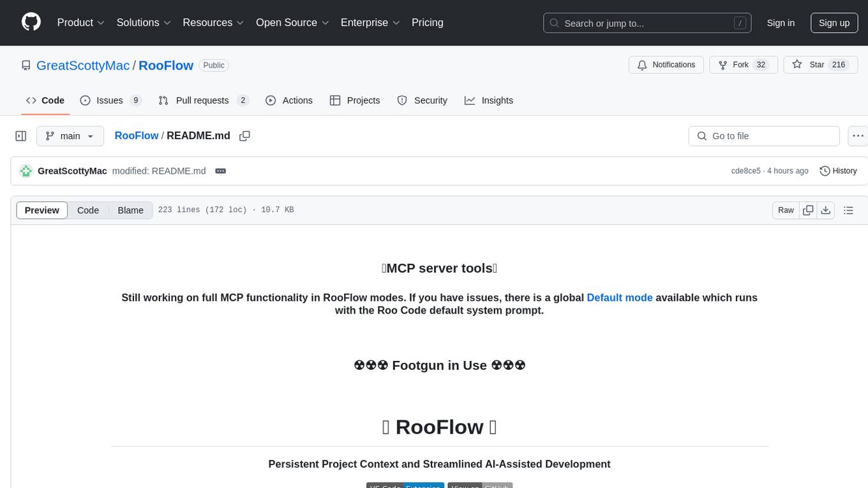Expand the file tree side panel

click(21, 136)
